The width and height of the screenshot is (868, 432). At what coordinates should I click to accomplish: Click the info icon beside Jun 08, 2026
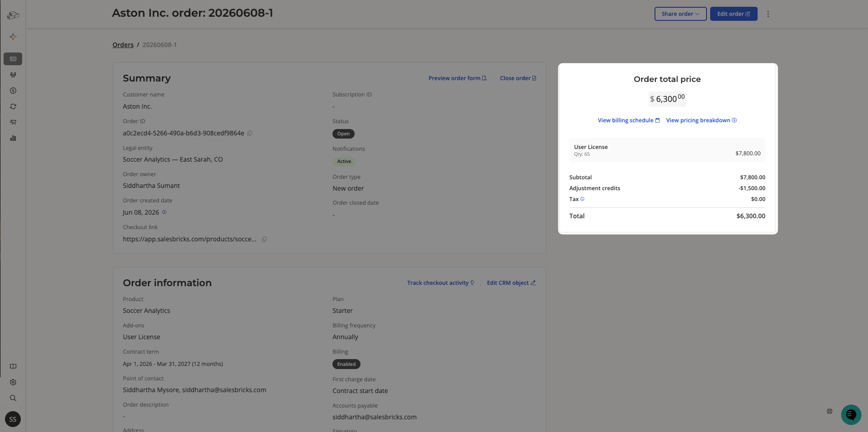(x=164, y=212)
